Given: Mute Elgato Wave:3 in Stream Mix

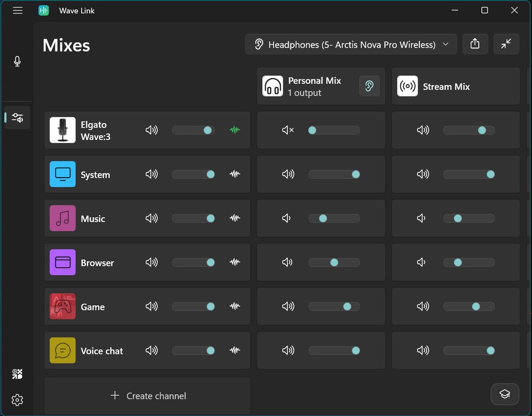Looking at the screenshot, I should 423,130.
